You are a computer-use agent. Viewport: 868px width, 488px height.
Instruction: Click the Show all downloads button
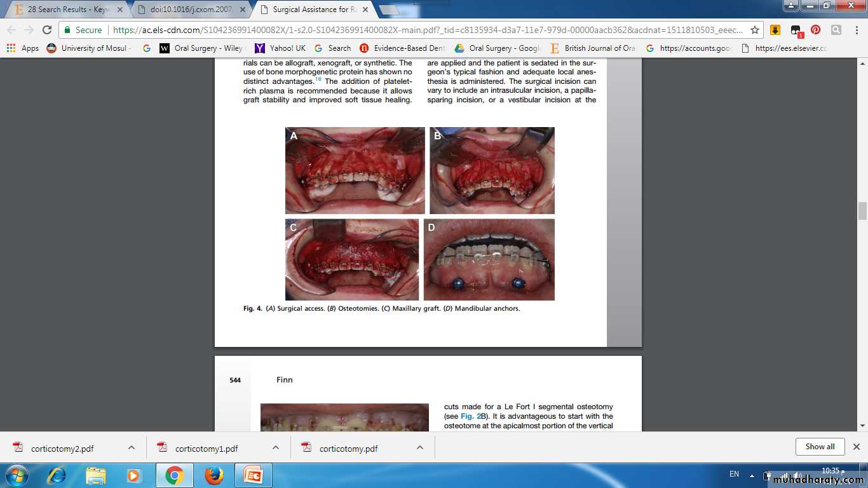(x=820, y=447)
